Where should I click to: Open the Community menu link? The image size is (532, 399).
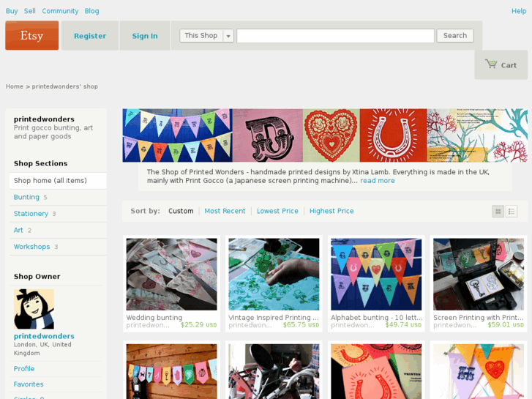60,11
